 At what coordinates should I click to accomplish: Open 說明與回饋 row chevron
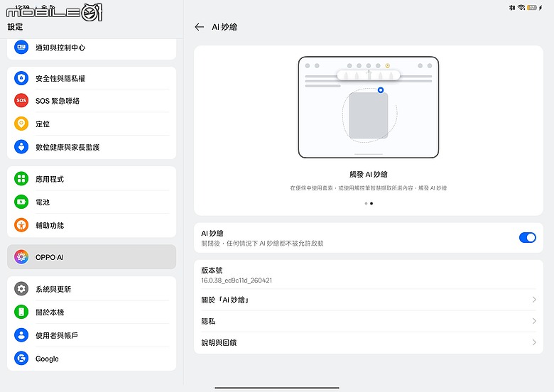click(534, 342)
